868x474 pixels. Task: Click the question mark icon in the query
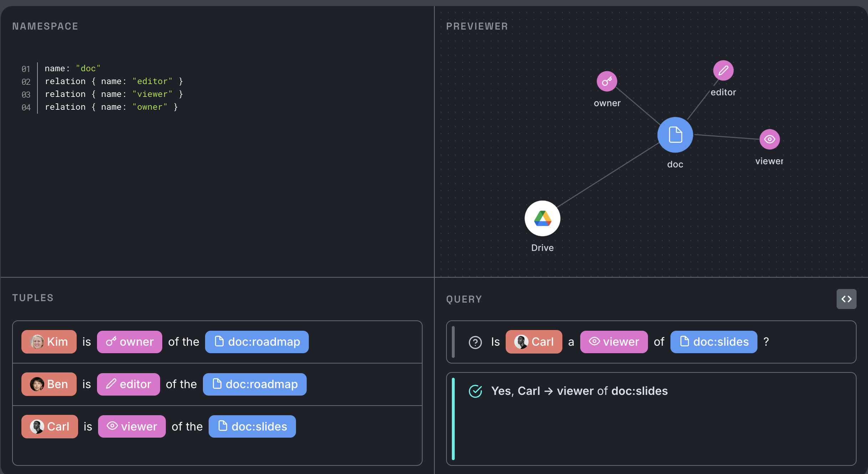475,342
